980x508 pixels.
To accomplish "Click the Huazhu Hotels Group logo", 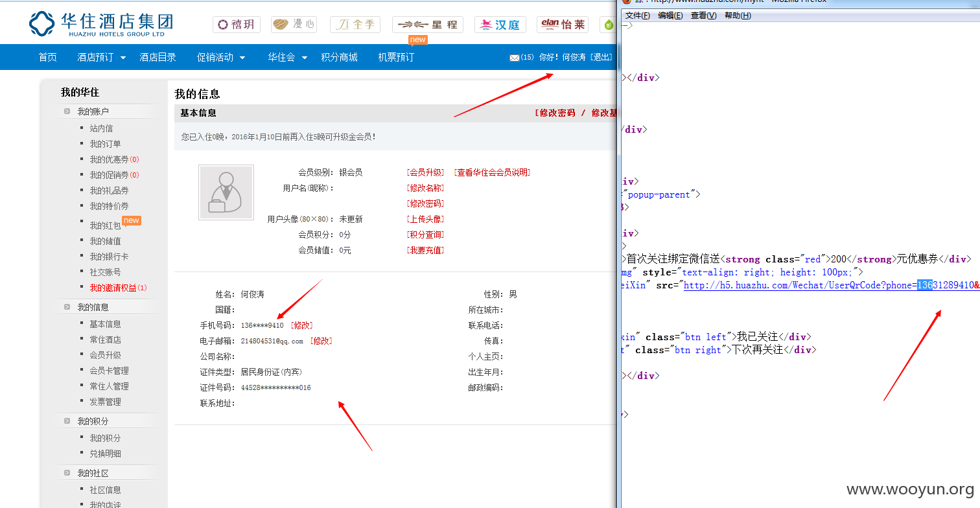I will click(x=101, y=24).
